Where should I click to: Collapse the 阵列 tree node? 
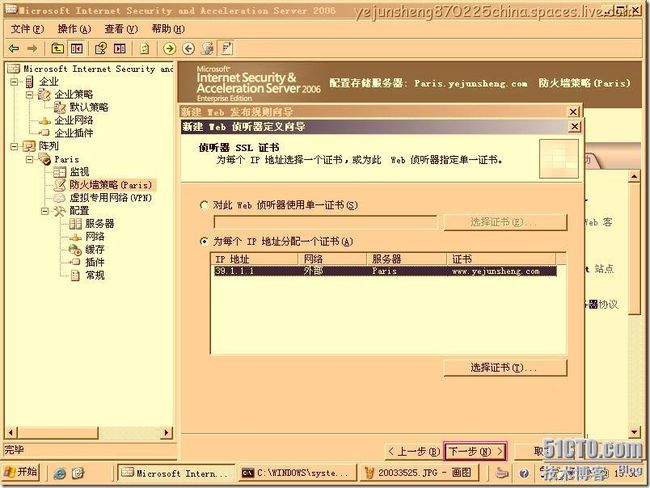click(14, 146)
